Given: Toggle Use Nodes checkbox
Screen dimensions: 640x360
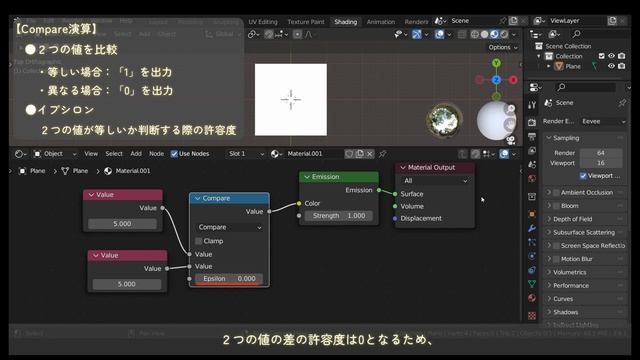Looking at the screenshot, I should point(174,154).
